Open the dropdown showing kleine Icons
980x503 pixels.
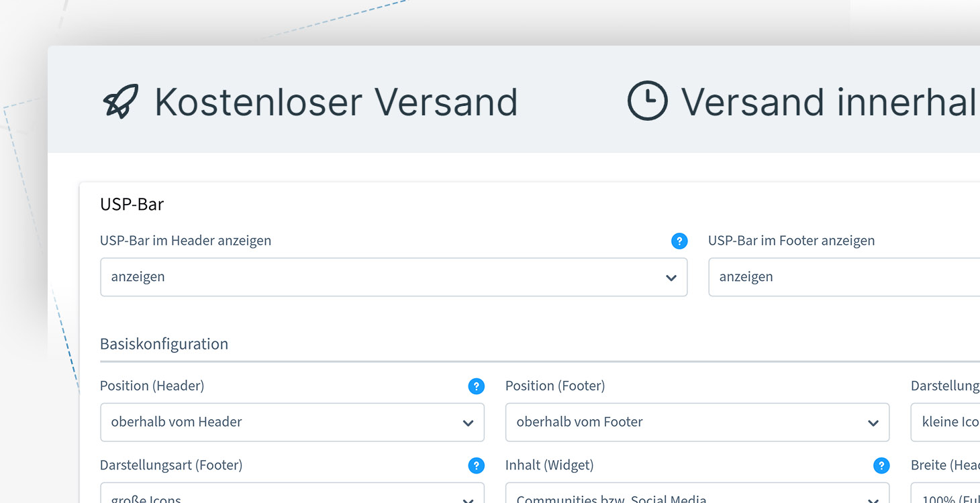click(953, 423)
